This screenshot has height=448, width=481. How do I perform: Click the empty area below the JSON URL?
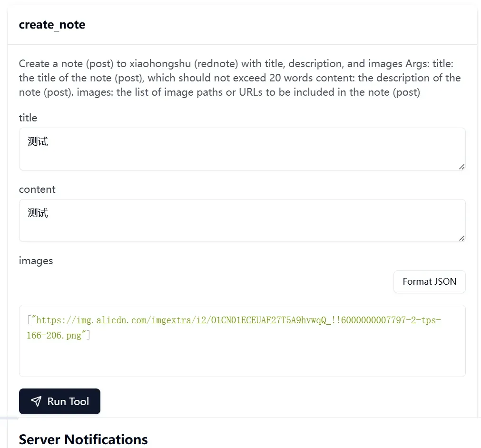242,359
